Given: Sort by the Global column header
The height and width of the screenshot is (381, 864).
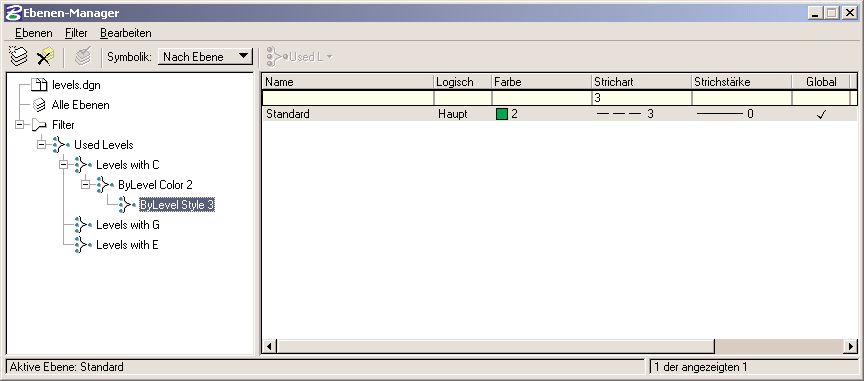Looking at the screenshot, I should (x=821, y=82).
